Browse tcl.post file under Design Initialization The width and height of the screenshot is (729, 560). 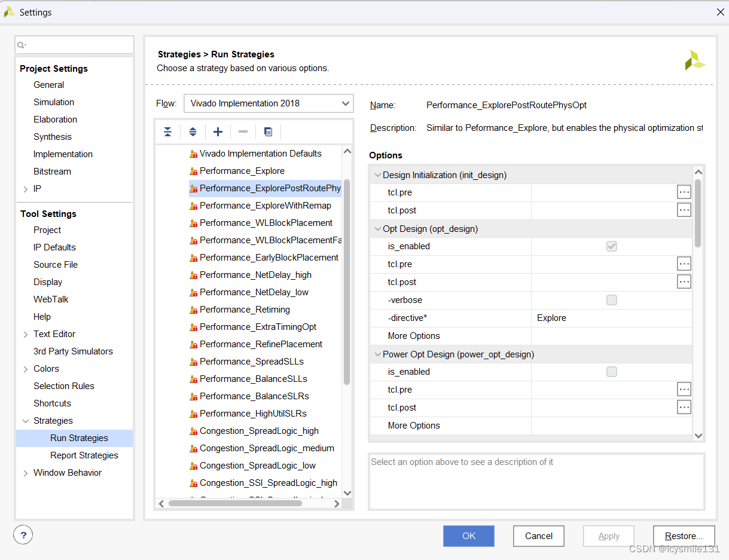coord(684,210)
